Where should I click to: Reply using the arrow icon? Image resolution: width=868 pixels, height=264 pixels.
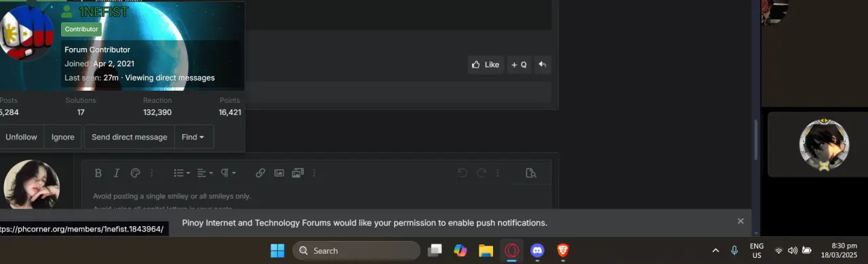[x=542, y=65]
